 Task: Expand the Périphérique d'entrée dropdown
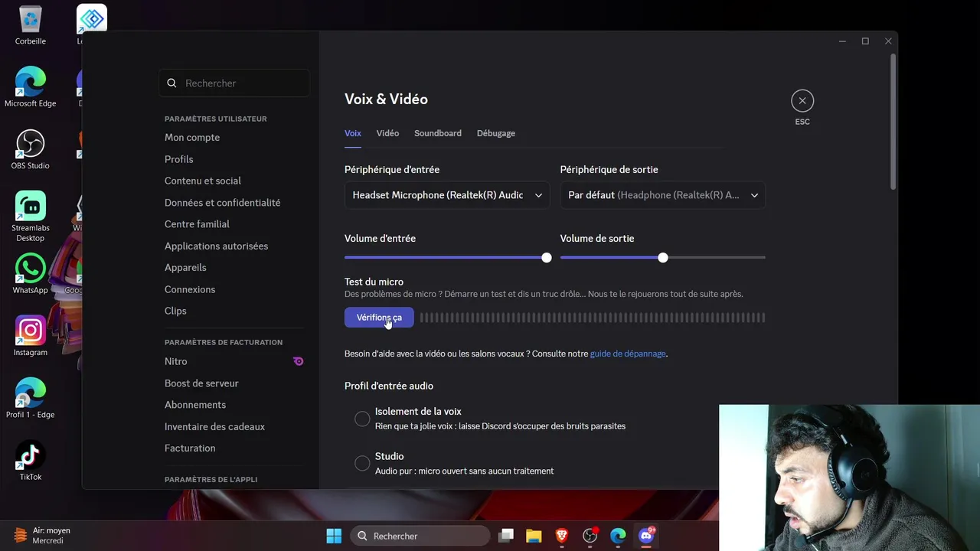point(447,195)
